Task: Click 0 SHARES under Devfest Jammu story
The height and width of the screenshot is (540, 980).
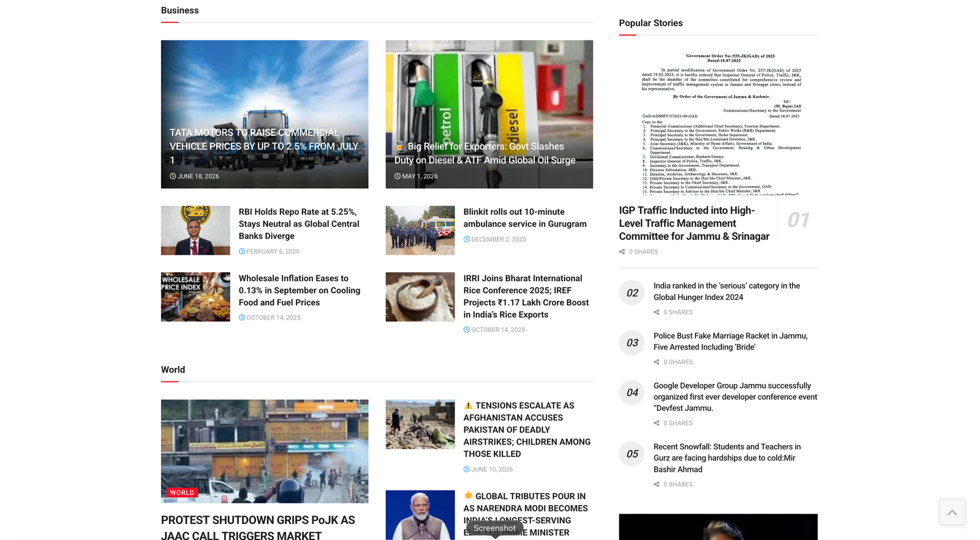Action: tap(678, 424)
